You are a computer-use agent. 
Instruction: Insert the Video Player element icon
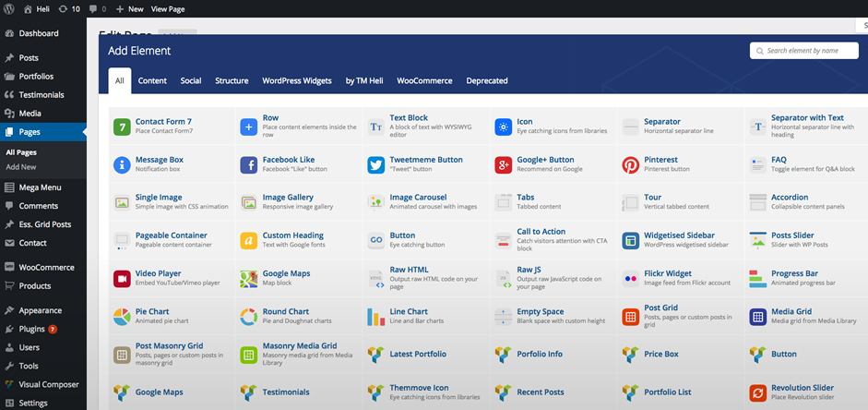tap(121, 278)
